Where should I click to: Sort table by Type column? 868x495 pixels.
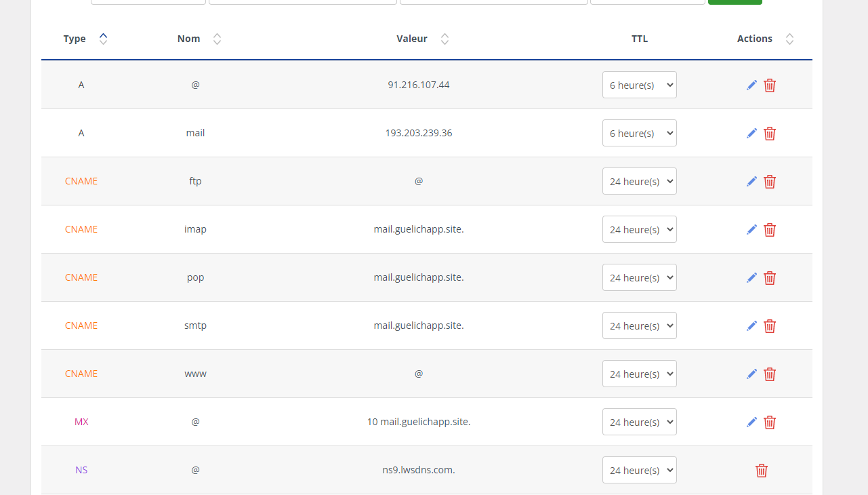coord(103,39)
